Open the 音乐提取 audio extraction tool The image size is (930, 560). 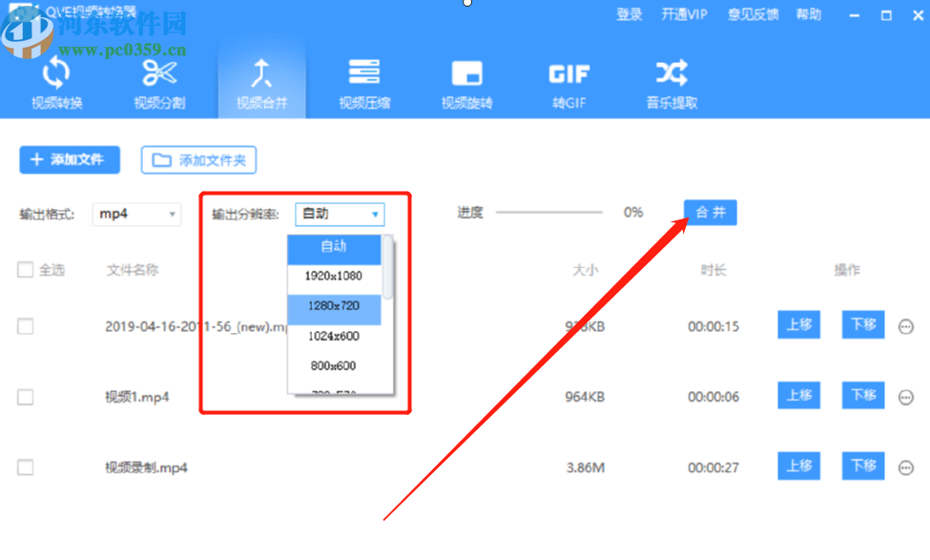[671, 84]
